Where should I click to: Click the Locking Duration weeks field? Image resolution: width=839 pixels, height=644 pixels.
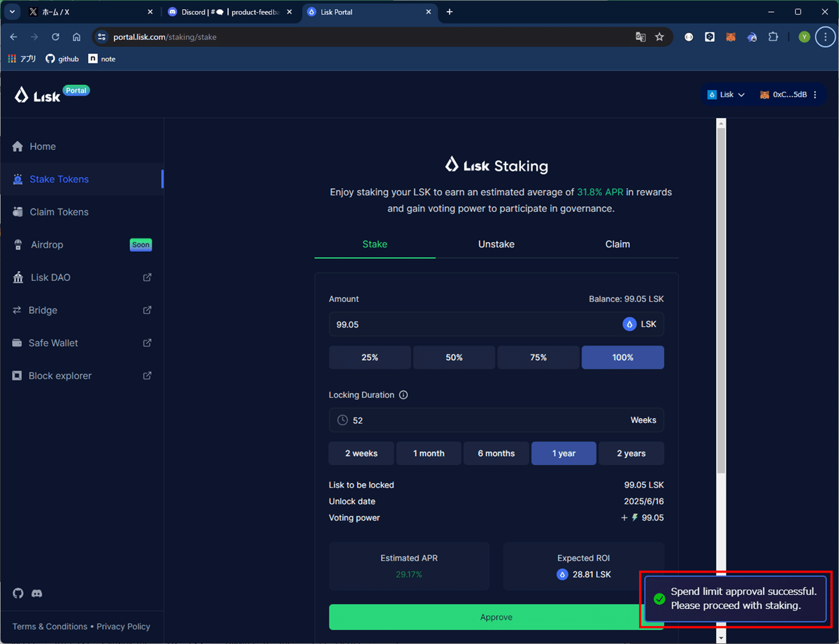496,420
